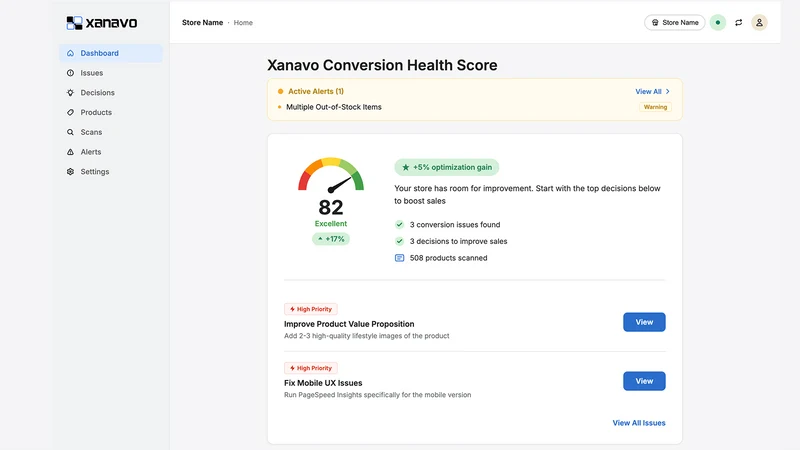
Task: Click High Priority tag on Mobile UX
Action: 311,368
